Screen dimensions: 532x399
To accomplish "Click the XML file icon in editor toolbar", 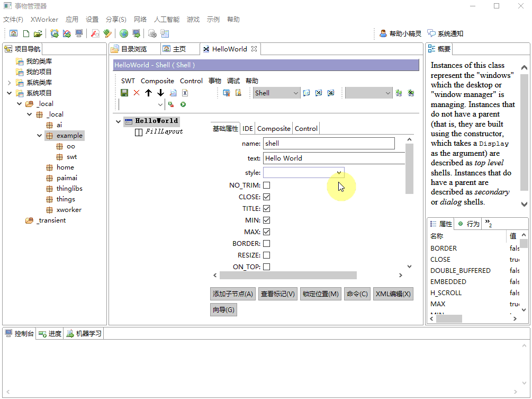I will (185, 93).
